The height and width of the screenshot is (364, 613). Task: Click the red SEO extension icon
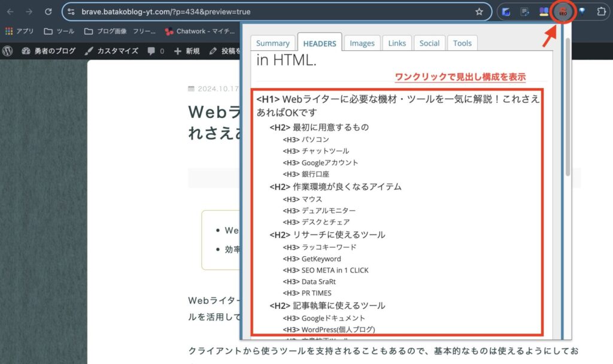pos(563,12)
